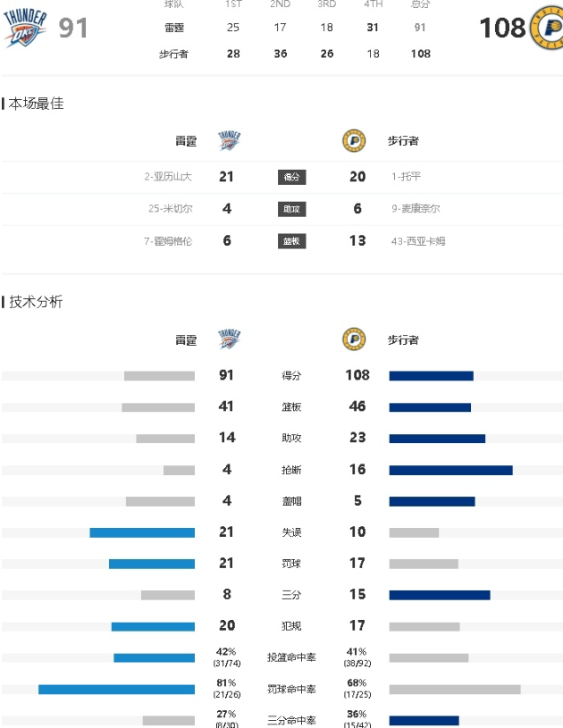Image resolution: width=563 pixels, height=728 pixels.
Task: Open player 1-托平 name link
Action: pyautogui.click(x=406, y=177)
